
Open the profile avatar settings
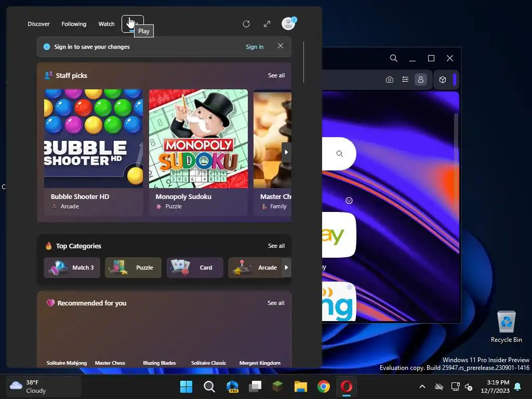coord(289,24)
